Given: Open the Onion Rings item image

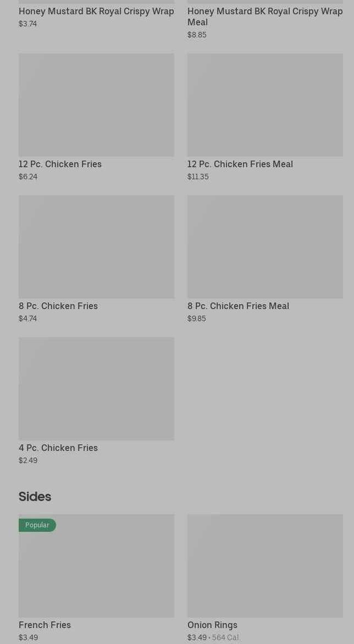Looking at the screenshot, I should pos(265,565).
